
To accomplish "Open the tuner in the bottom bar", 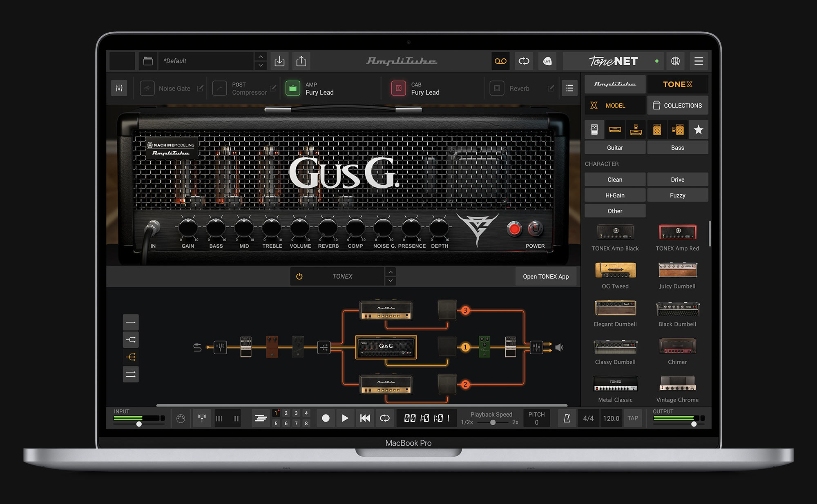I will [x=202, y=418].
